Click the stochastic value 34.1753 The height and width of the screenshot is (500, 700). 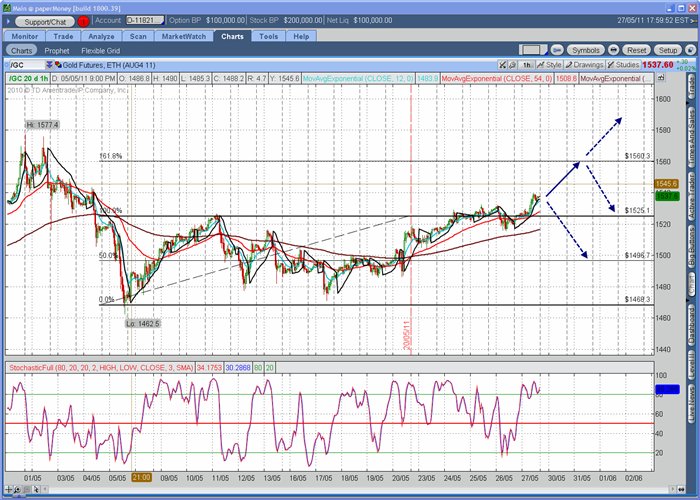pos(209,368)
